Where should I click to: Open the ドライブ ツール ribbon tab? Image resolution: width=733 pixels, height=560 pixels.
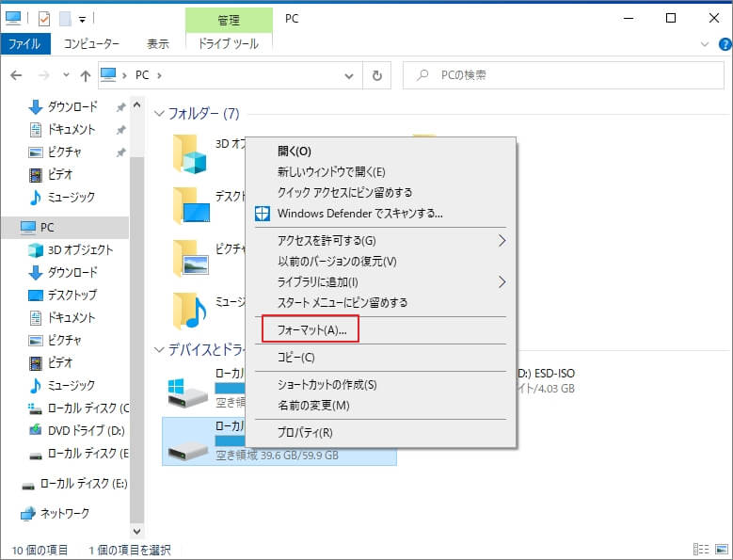point(229,44)
